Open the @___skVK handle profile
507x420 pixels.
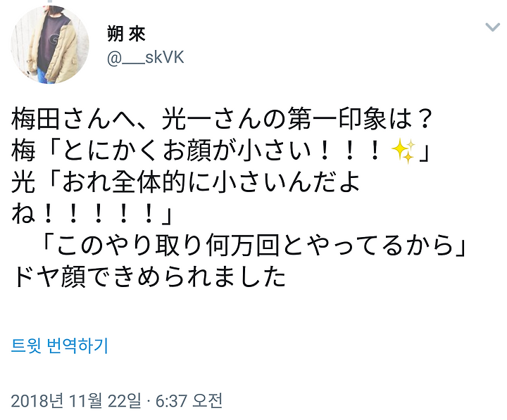pyautogui.click(x=146, y=58)
